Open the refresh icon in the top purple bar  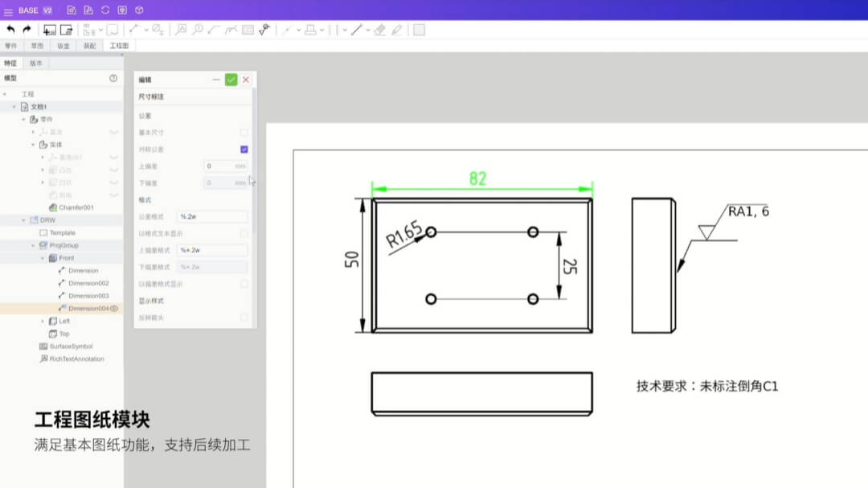point(104,10)
